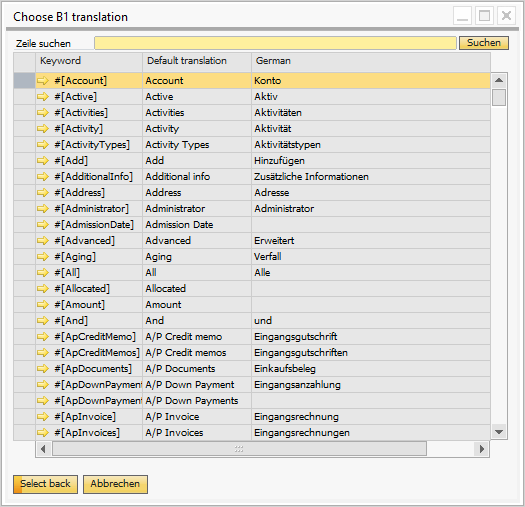Click the Select back button
The image size is (525, 507).
tap(46, 484)
